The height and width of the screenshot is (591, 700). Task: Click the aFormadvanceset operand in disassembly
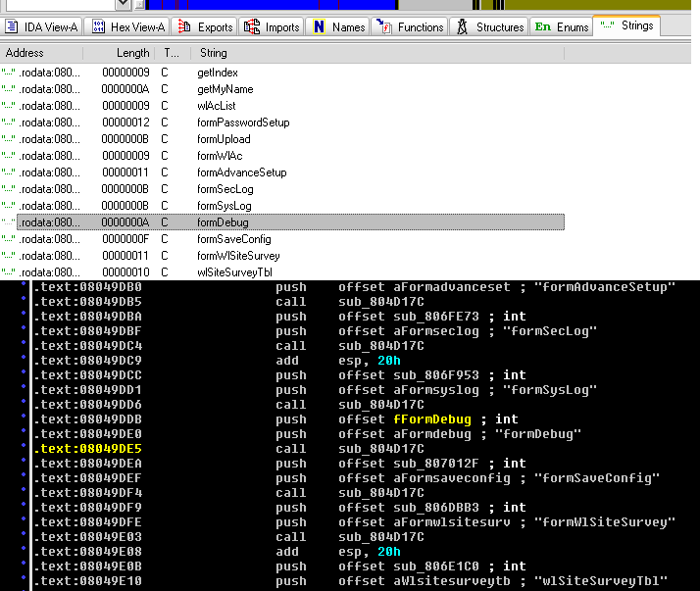point(451,287)
